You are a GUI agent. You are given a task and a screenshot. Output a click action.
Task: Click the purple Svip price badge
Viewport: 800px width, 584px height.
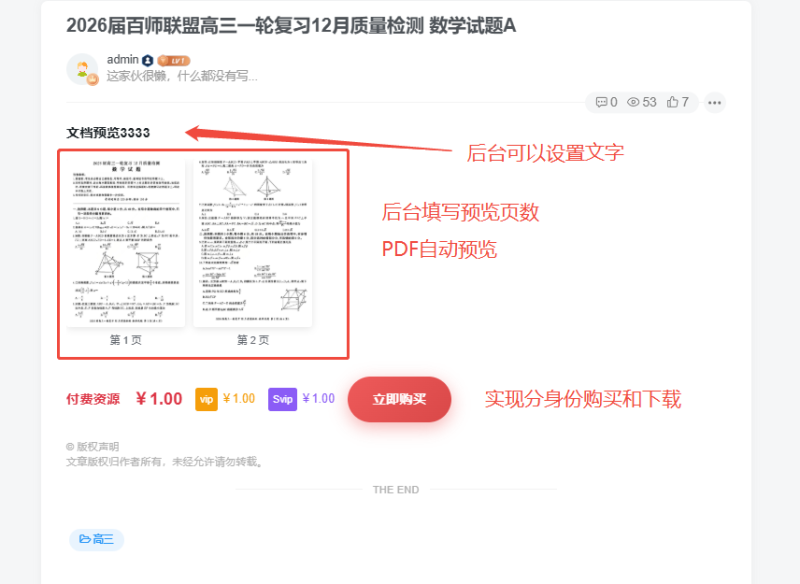point(283,399)
